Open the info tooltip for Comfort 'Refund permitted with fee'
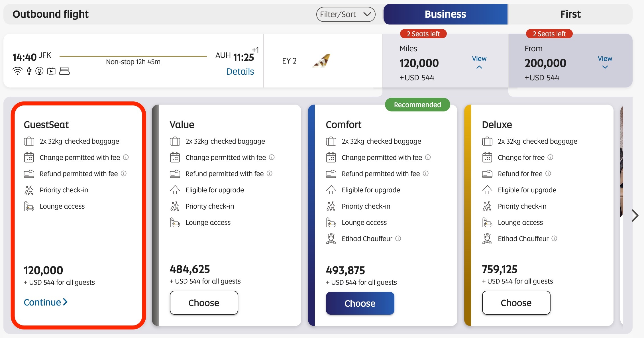Viewport: 644px width, 338px height. [426, 173]
